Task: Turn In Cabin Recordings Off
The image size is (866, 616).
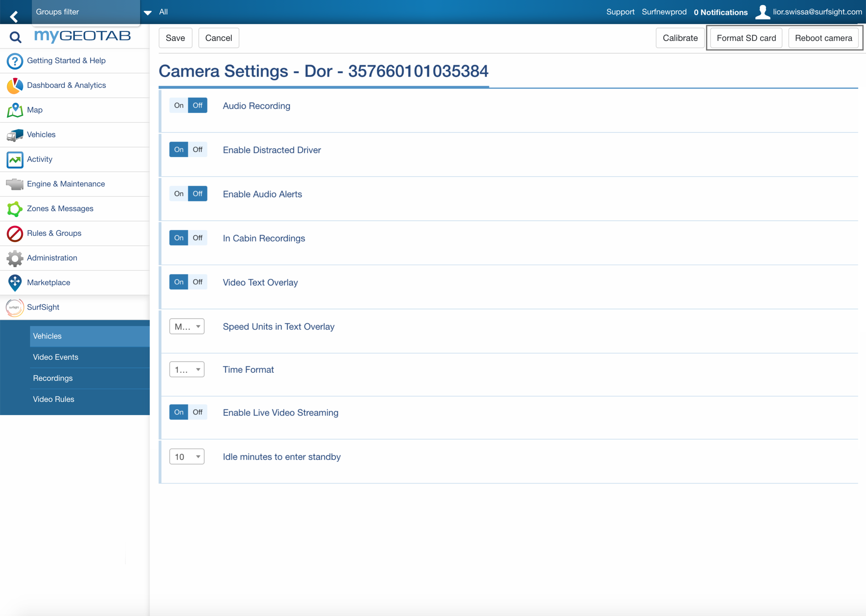Action: (197, 238)
